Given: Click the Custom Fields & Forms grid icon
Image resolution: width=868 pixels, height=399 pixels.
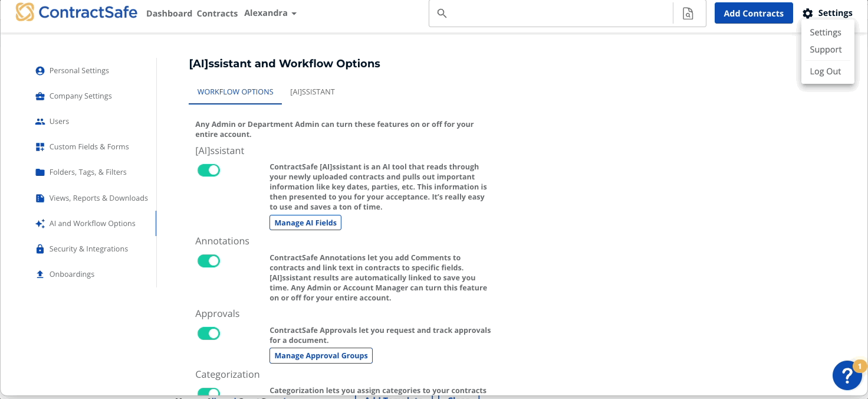Looking at the screenshot, I should (39, 146).
